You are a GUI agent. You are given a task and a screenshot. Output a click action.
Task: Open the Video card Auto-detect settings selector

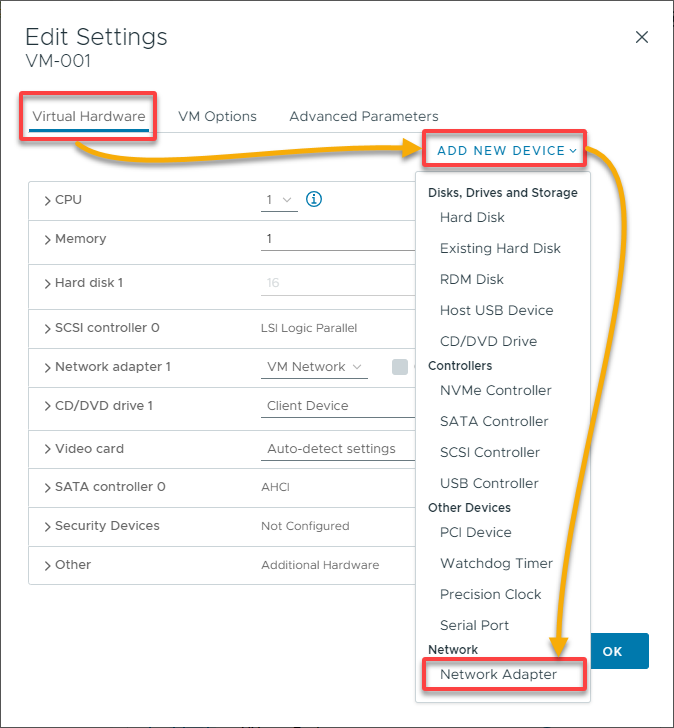tap(338, 448)
